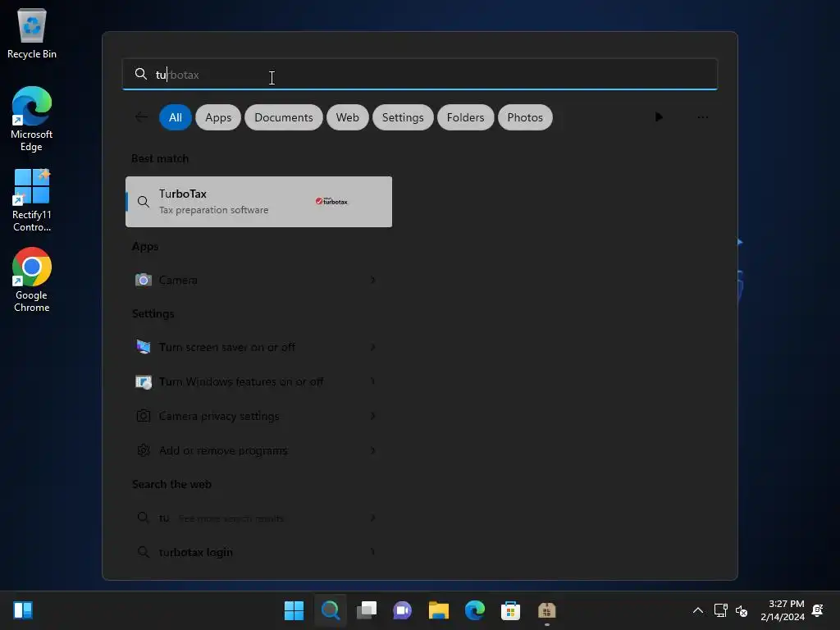This screenshot has width=840, height=630.
Task: Click the network status tray icon
Action: point(720,610)
